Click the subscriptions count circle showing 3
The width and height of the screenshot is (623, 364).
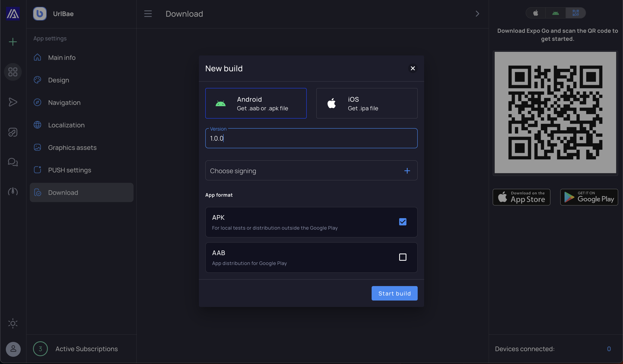point(40,349)
